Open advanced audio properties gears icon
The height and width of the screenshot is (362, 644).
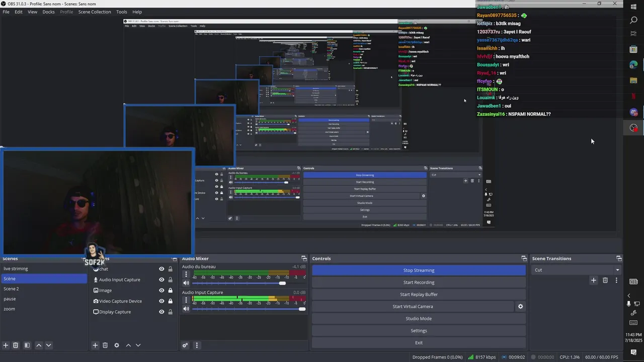pyautogui.click(x=185, y=345)
